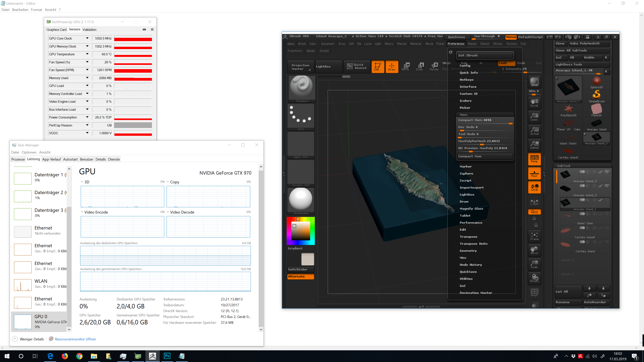Select the Rotate transform tool icon
This screenshot has height=362, width=644.
[x=434, y=66]
